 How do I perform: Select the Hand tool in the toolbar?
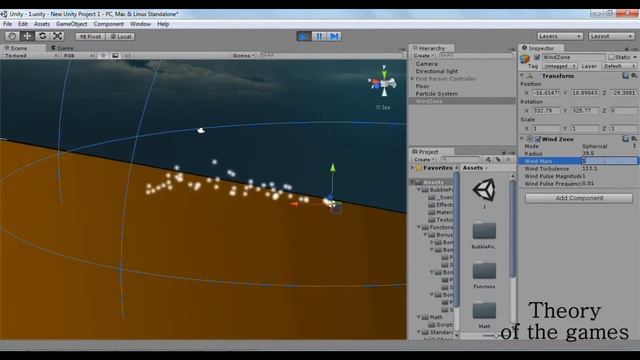pyautogui.click(x=12, y=36)
